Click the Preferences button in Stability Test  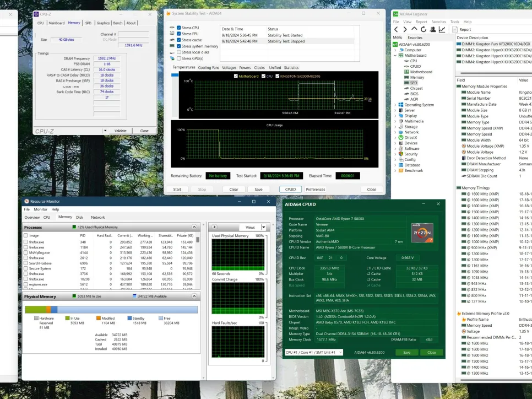(315, 190)
